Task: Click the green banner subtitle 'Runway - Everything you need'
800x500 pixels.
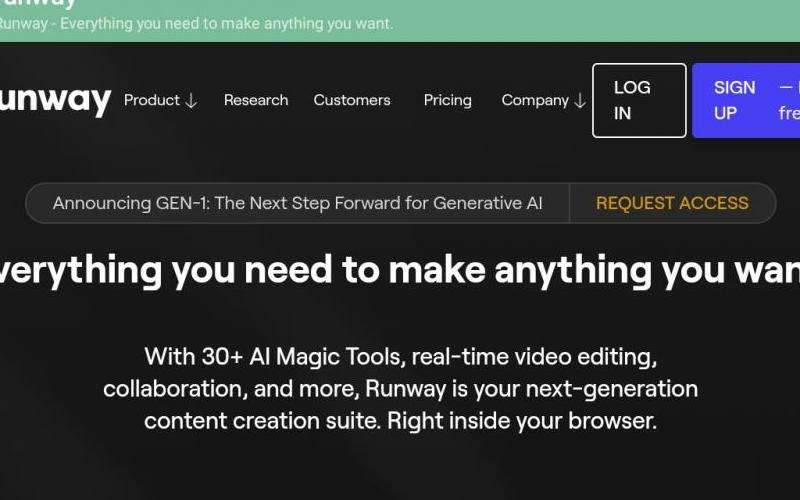Action: point(196,24)
